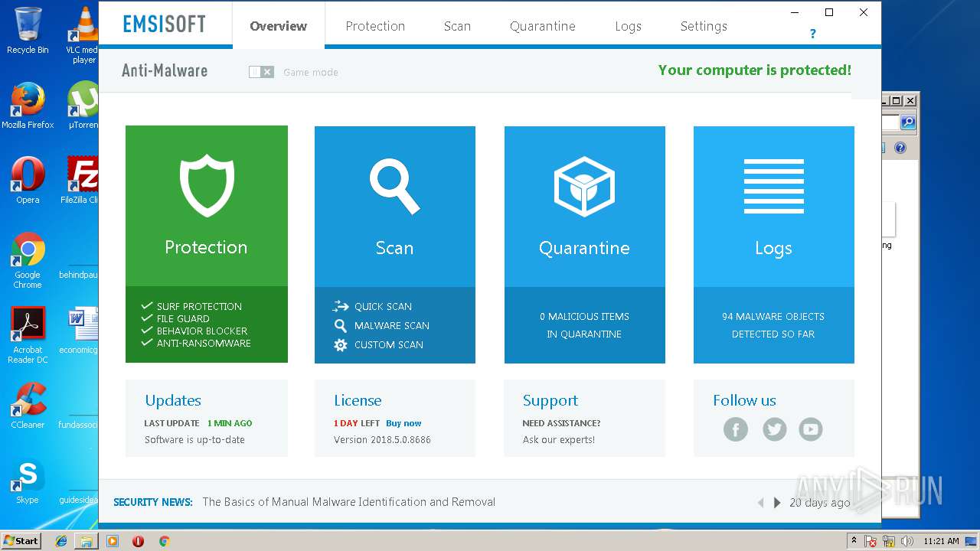Click help icon in background window
The width and height of the screenshot is (980, 551).
(x=900, y=148)
